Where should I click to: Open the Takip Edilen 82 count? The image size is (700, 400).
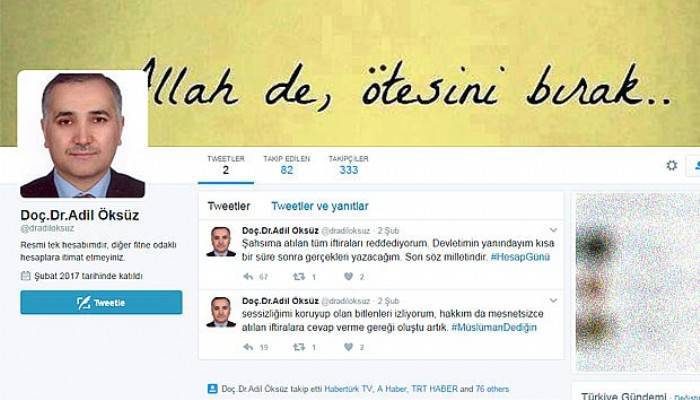pos(287,165)
